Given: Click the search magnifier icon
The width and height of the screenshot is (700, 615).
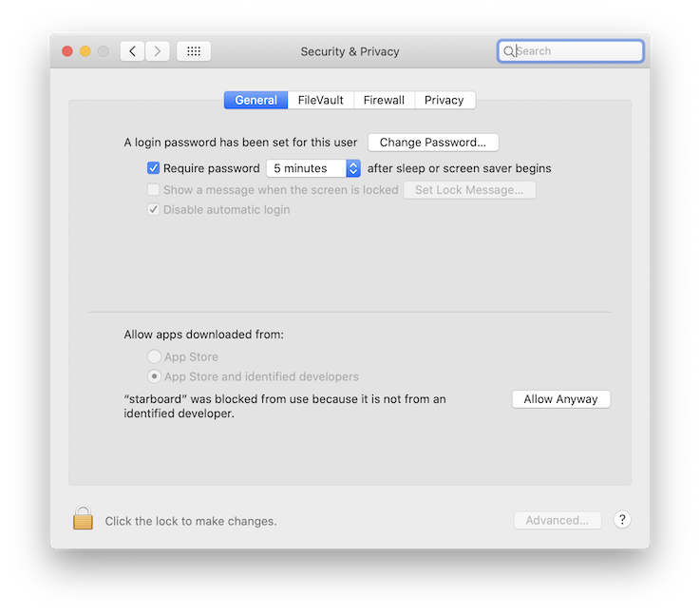Looking at the screenshot, I should pos(508,51).
